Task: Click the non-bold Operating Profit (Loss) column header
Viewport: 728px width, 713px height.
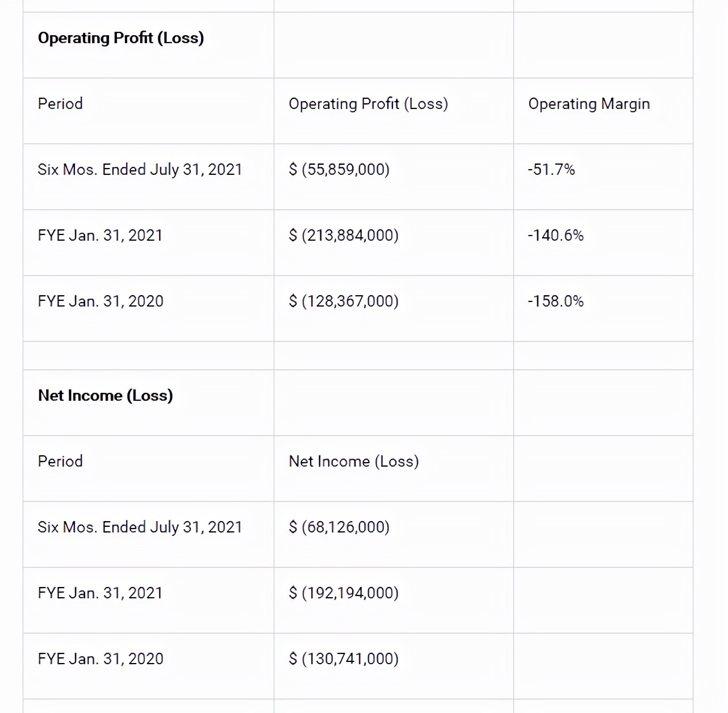Action: tap(368, 104)
